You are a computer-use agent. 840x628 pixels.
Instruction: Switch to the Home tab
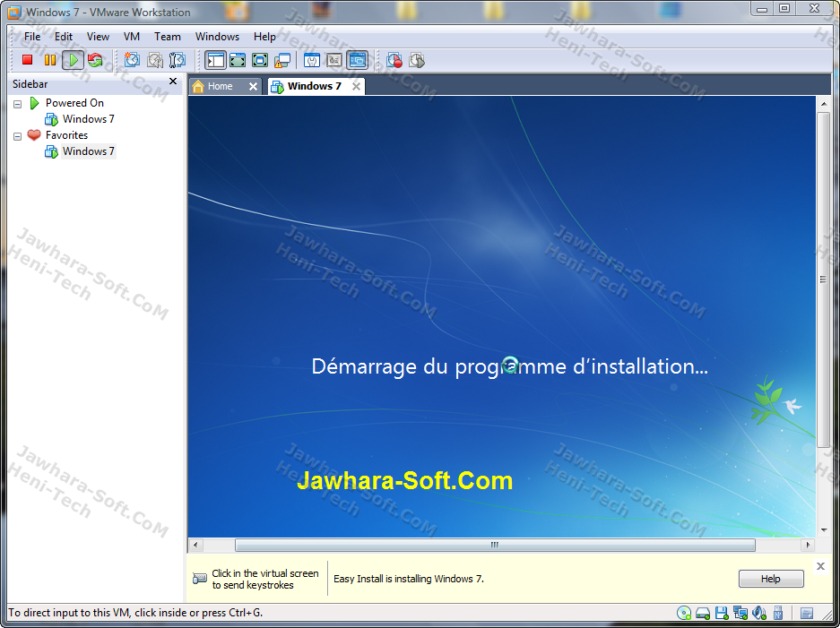coord(220,86)
